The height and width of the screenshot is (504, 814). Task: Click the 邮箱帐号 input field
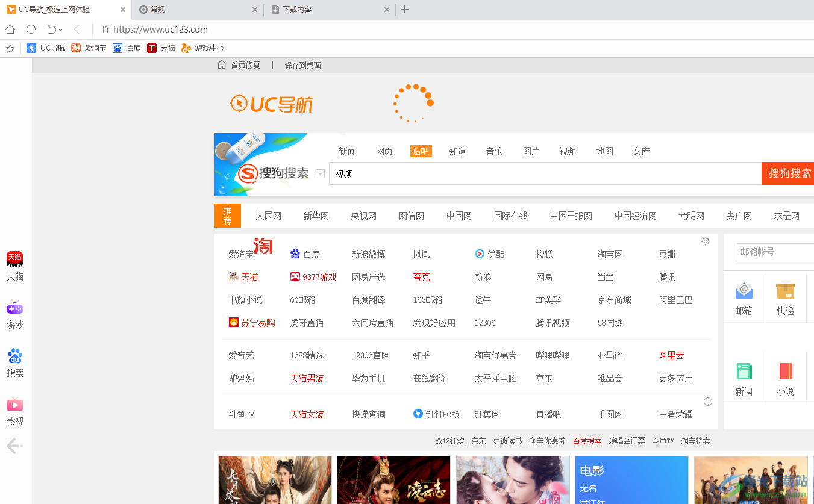click(775, 252)
